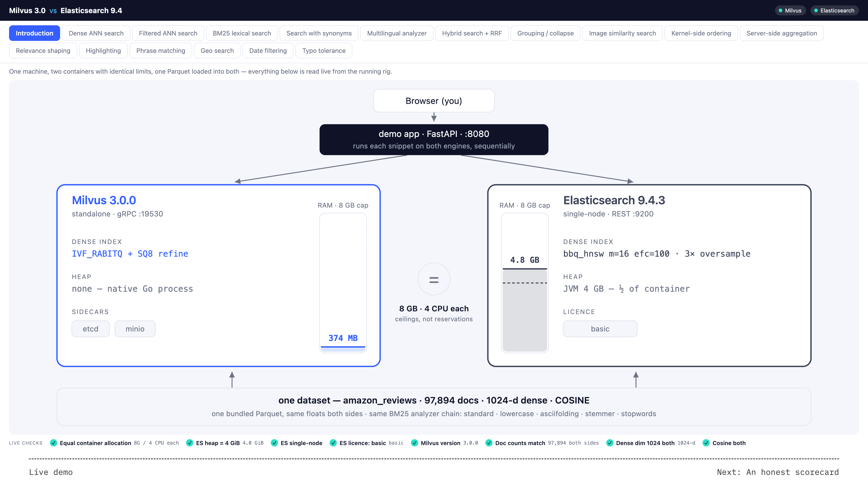Click checkmark for Dense dim 1024 both
The height and width of the screenshot is (488, 868).
610,443
